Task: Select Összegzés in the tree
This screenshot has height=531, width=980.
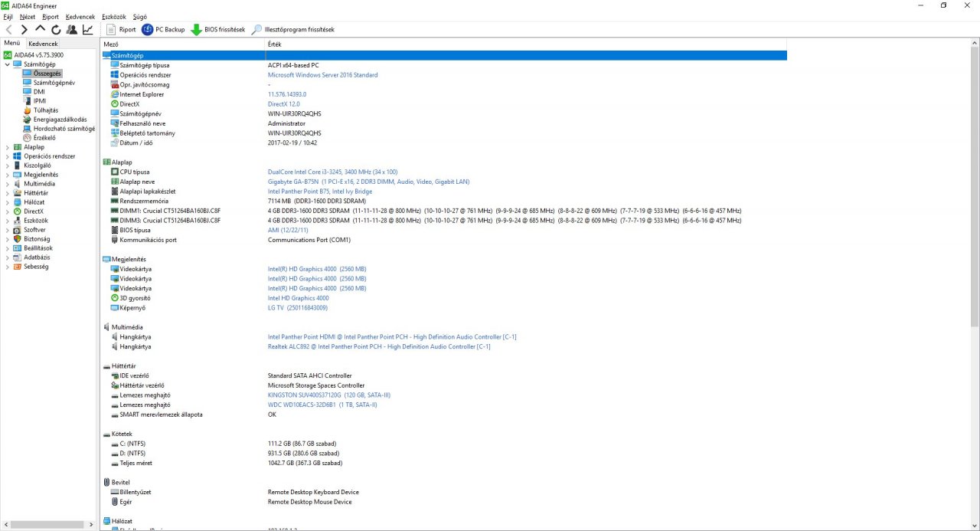Action: pyautogui.click(x=47, y=74)
